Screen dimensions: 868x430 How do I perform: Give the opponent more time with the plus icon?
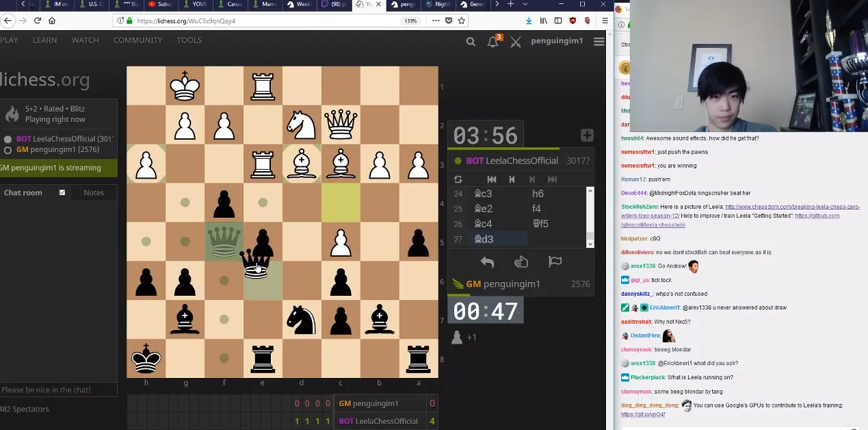click(587, 135)
